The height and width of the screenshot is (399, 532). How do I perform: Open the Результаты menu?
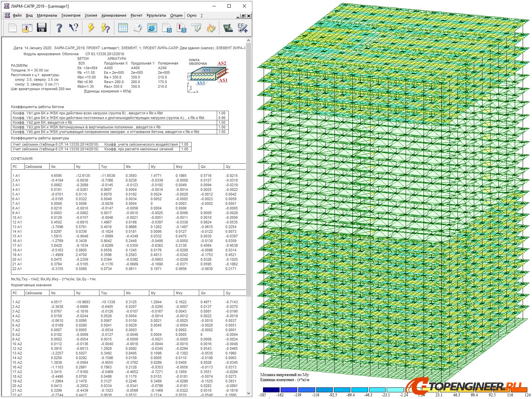(156, 15)
